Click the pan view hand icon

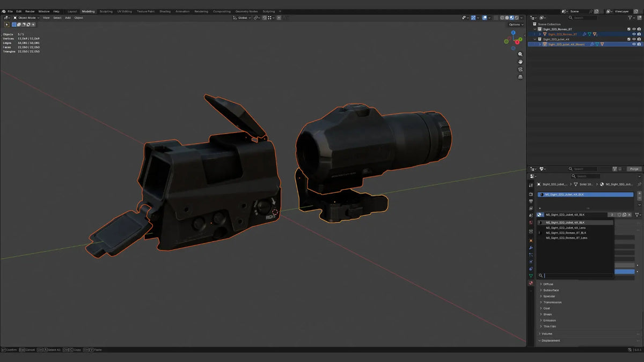[520, 62]
